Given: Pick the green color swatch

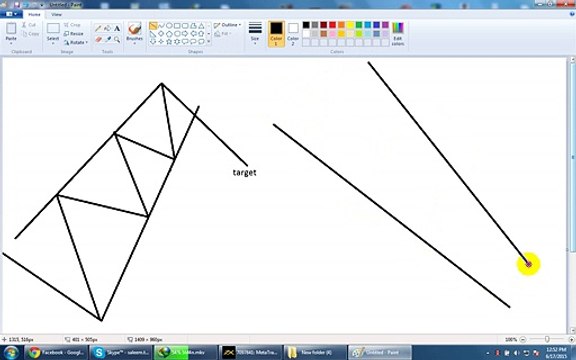Looking at the screenshot, I should 359,25.
